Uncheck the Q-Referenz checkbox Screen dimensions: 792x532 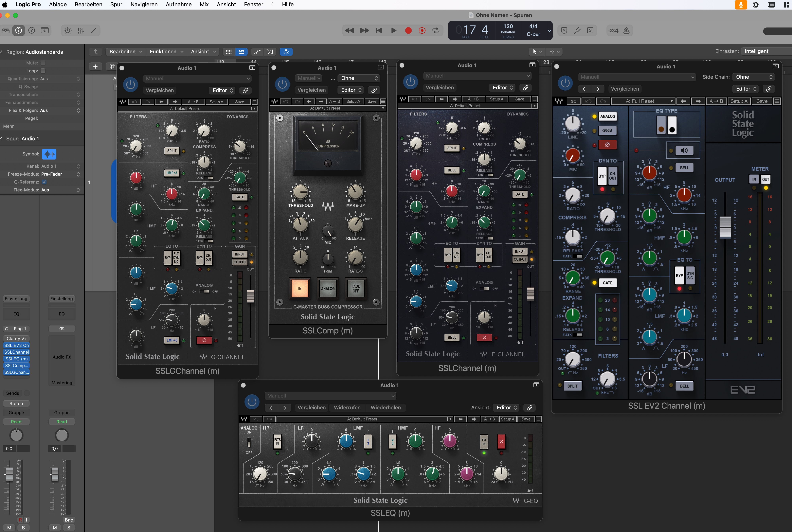44,182
